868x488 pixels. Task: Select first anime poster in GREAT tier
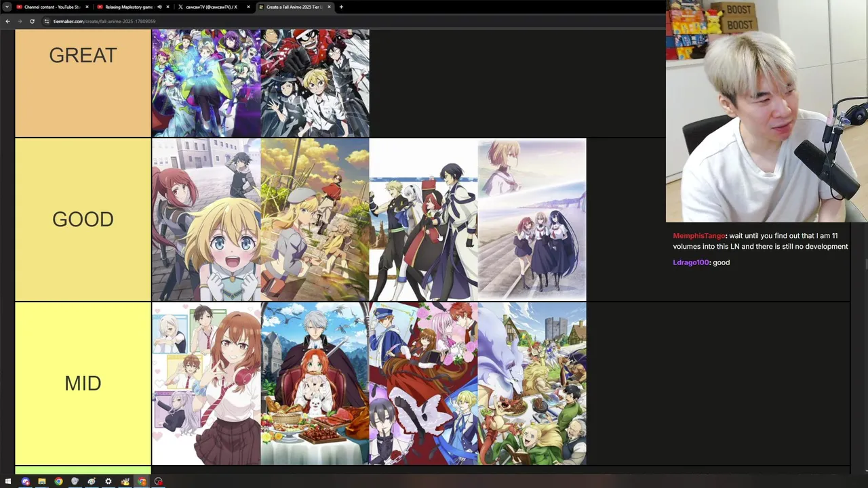(206, 83)
